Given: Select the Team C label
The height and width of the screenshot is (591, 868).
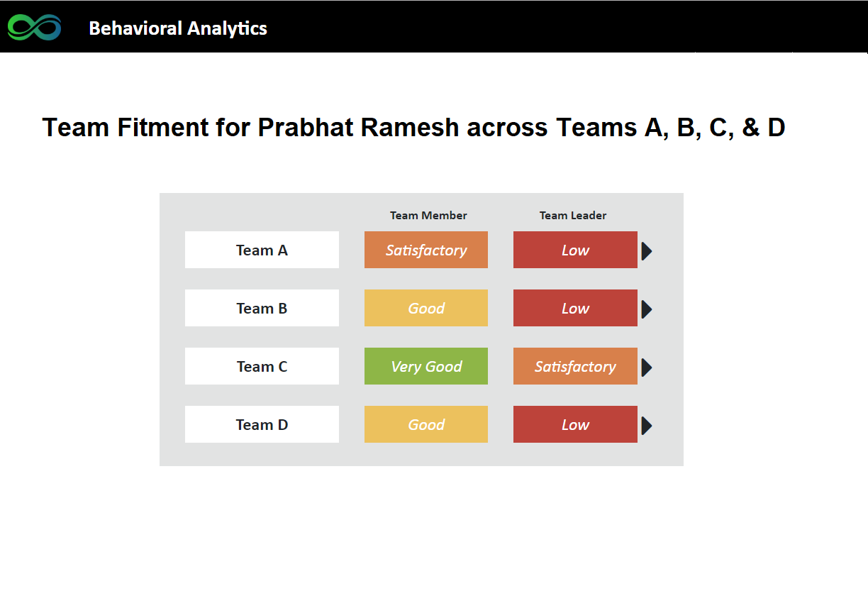Looking at the screenshot, I should click(262, 366).
